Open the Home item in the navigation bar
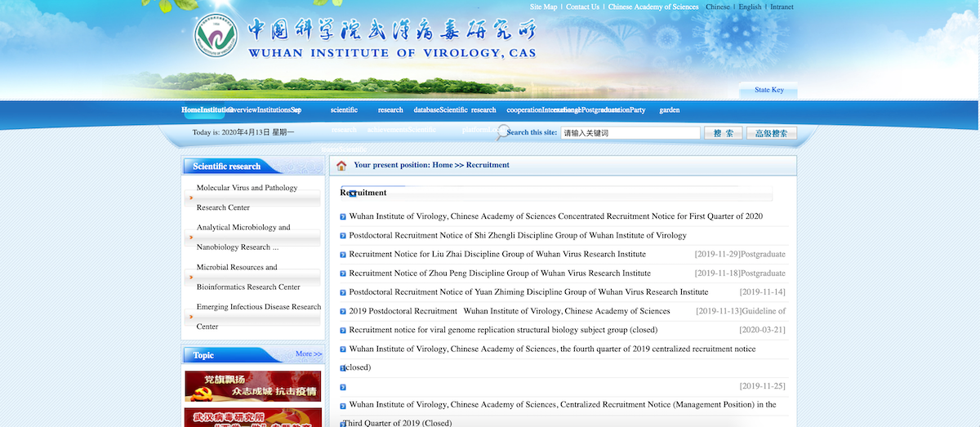The width and height of the screenshot is (980, 427). click(190, 110)
